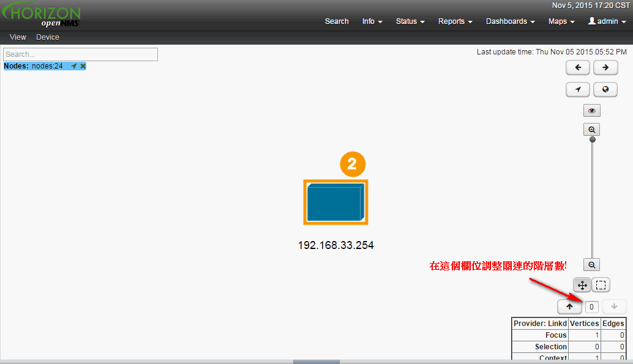
Task: Open the admin user menu
Action: [607, 21]
